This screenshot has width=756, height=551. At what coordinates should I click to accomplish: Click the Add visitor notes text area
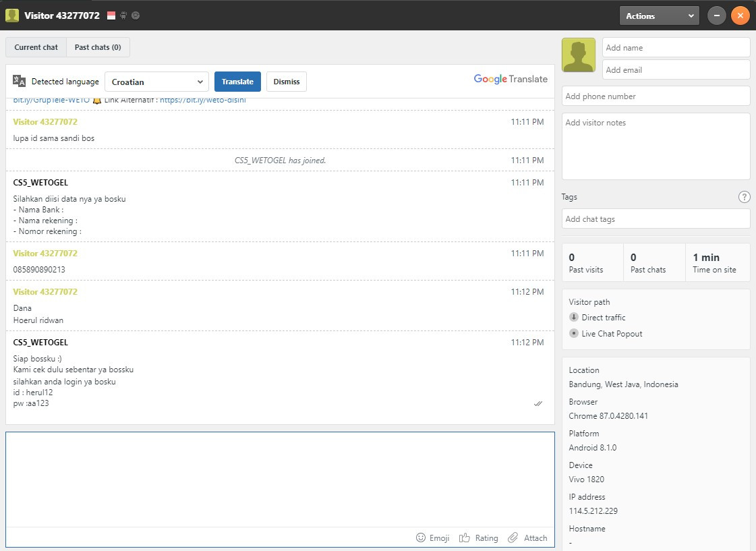(656, 146)
